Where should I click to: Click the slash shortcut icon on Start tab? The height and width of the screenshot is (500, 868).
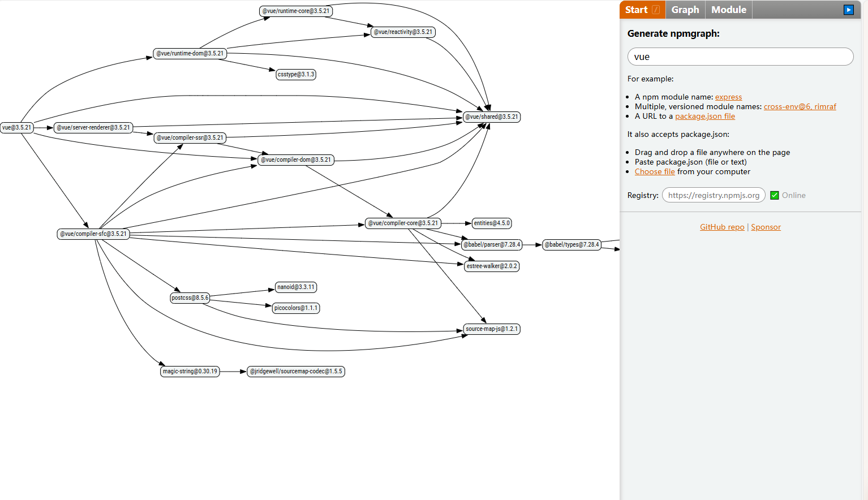click(656, 10)
